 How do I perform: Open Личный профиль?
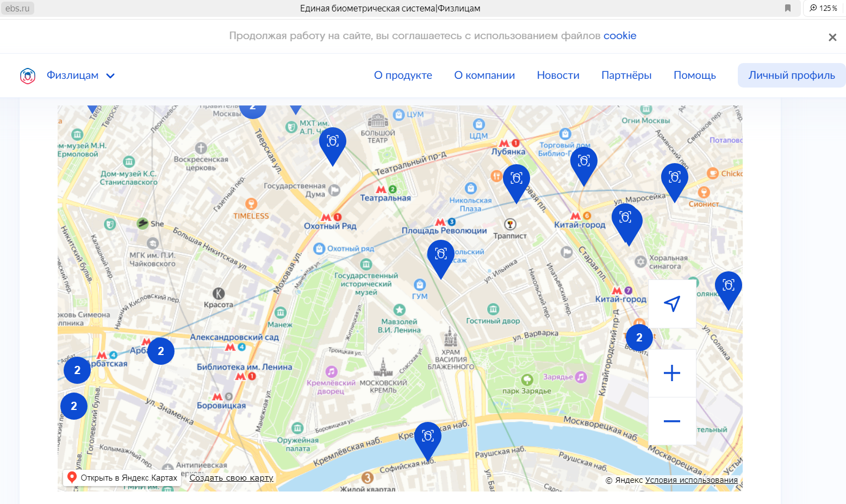792,75
